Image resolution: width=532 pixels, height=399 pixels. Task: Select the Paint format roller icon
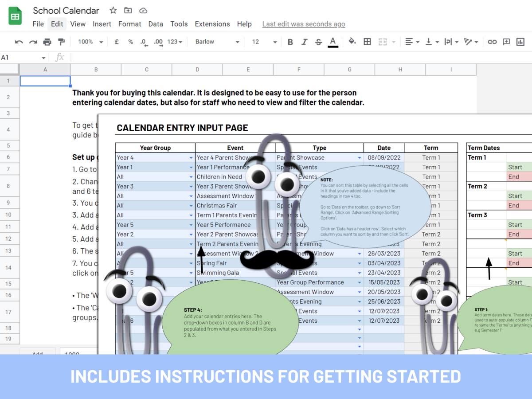coord(61,42)
